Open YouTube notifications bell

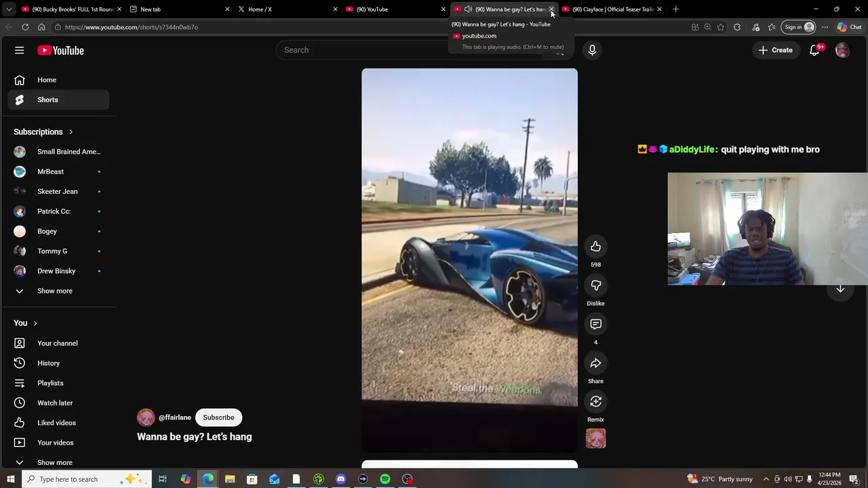point(814,50)
